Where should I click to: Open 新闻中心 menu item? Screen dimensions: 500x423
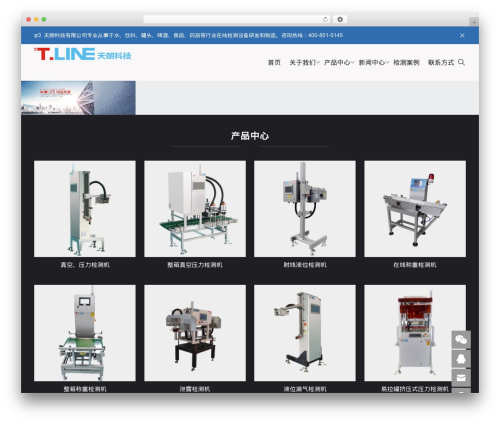(371, 62)
